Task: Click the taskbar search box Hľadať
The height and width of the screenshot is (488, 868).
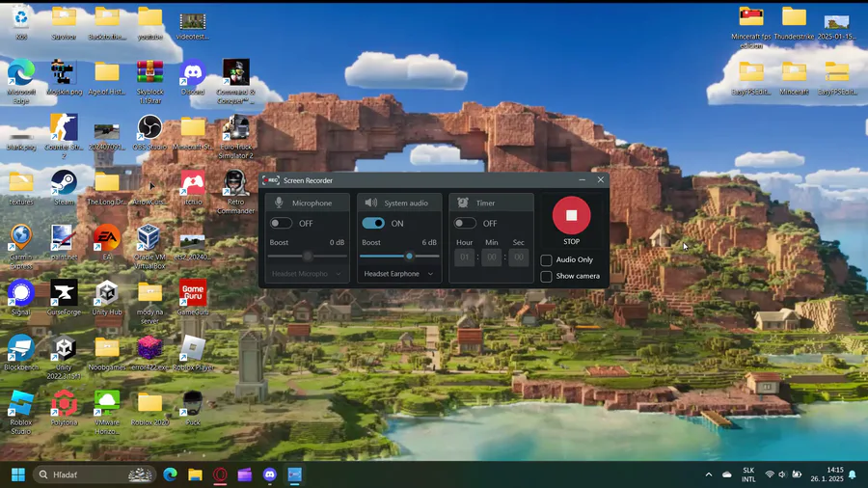Action: click(x=95, y=474)
